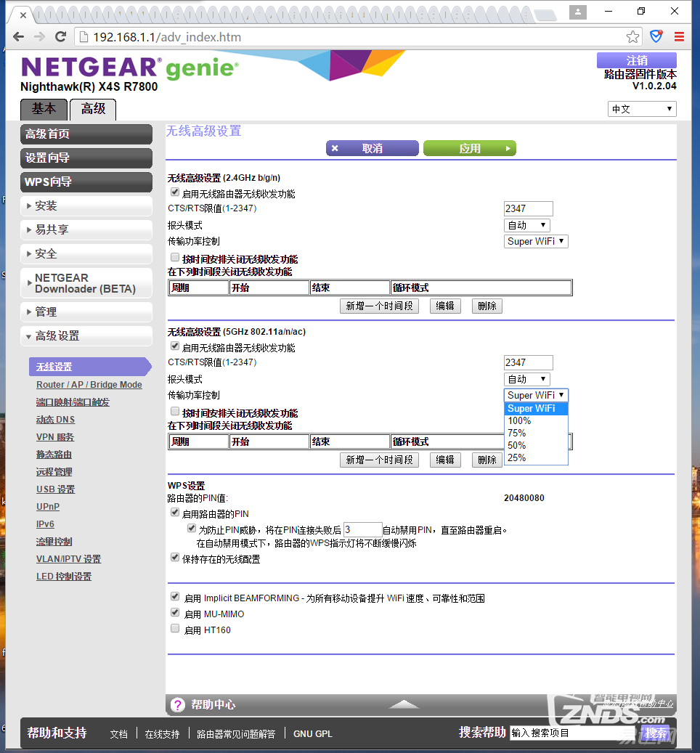
Task: Bookmark the page with the star icon
Action: coord(633,37)
